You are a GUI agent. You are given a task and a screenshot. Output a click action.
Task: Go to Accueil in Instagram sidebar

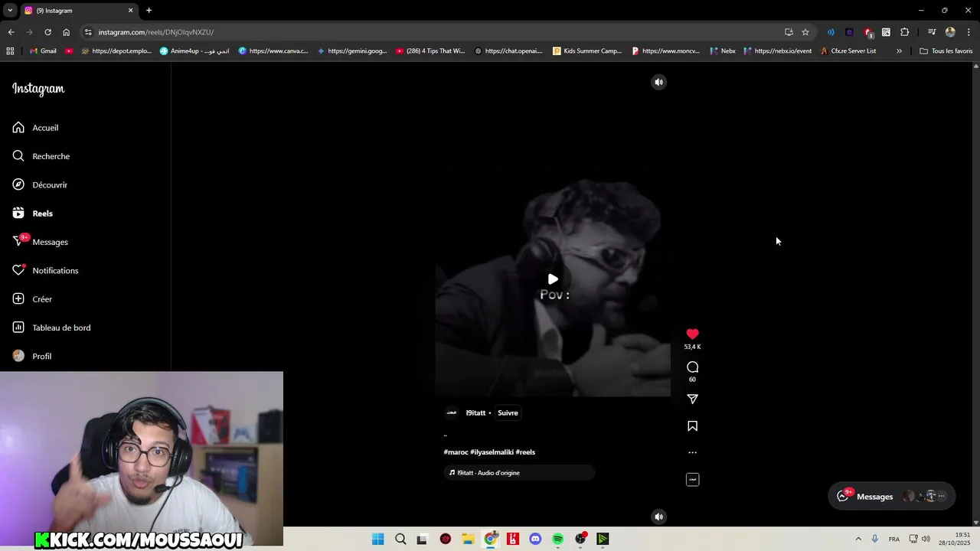point(35,128)
